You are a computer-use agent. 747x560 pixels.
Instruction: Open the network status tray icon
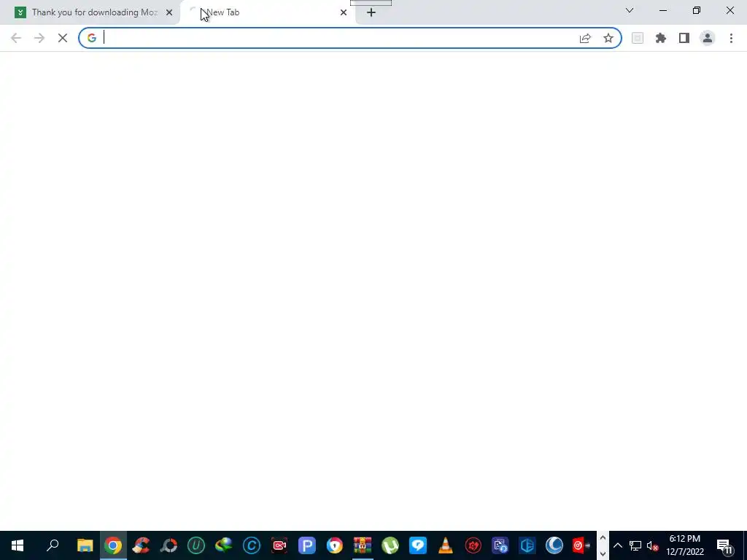635,545
